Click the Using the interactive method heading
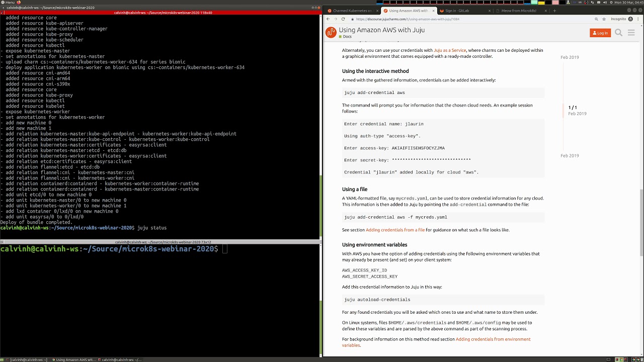Viewport: 644px width, 362px height. coord(375,71)
